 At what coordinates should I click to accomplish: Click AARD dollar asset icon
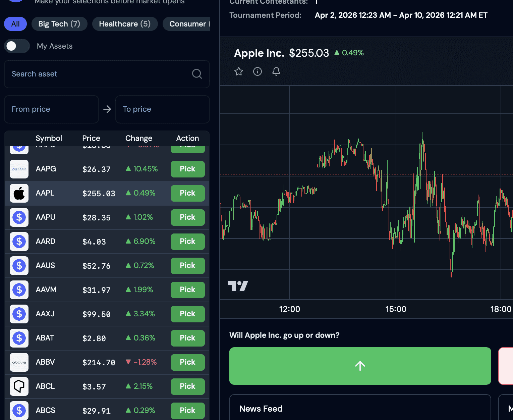pos(19,242)
